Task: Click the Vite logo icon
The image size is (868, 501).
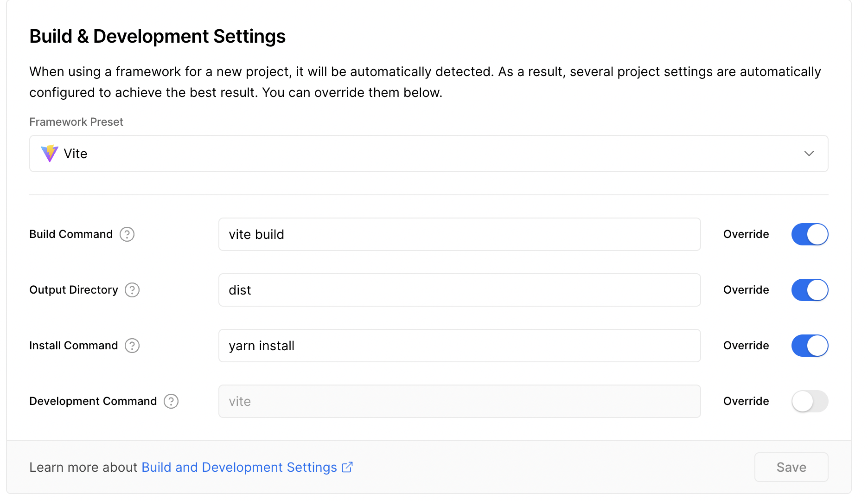Action: (x=49, y=154)
